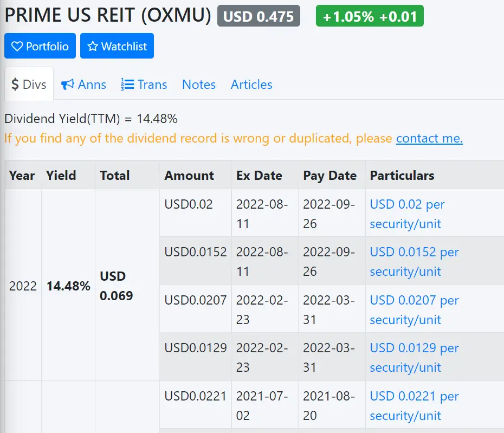Open 'USD 0.02 per security/unit' particulars link

tap(407, 214)
